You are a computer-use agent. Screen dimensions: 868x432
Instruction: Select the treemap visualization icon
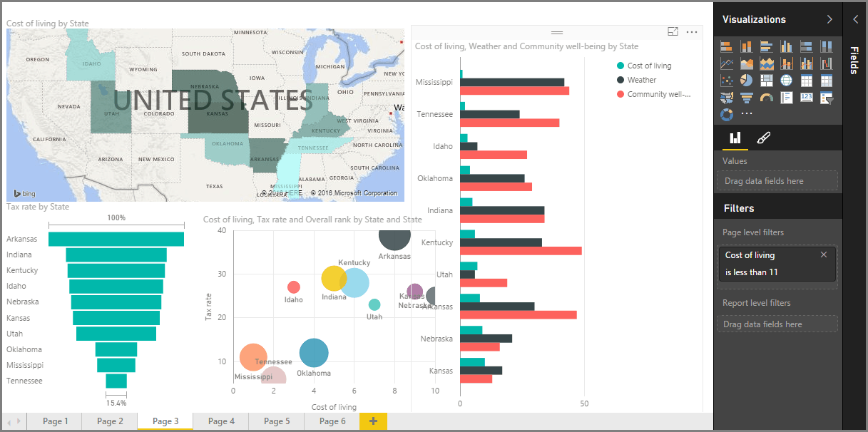tap(767, 80)
